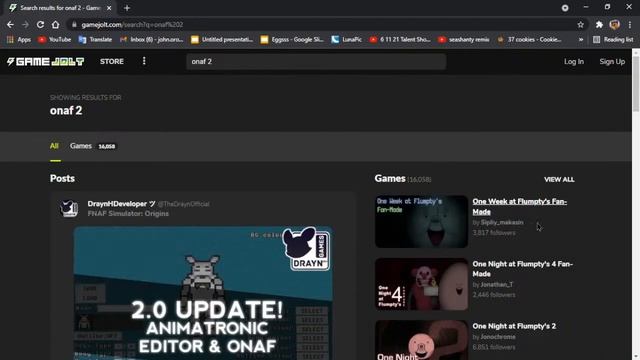Viewport: 640px width, 360px height.
Task: Open the Chrome profile avatar
Action: click(x=615, y=25)
